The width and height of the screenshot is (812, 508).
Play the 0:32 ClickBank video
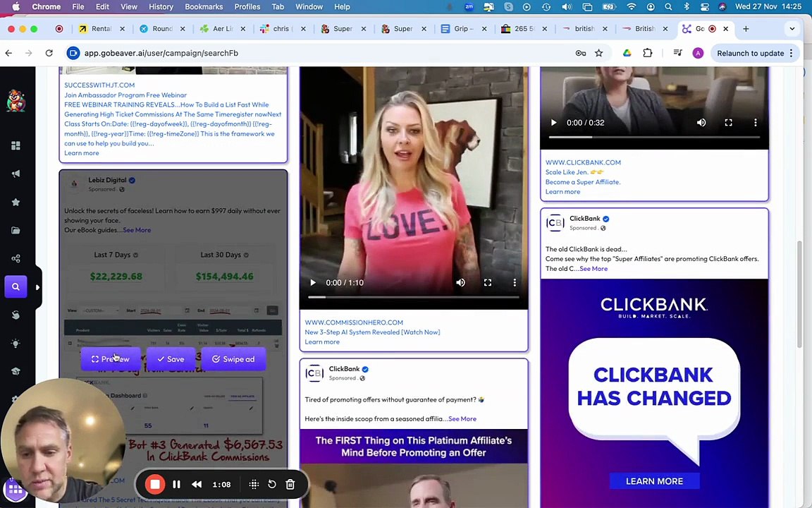[x=553, y=123]
